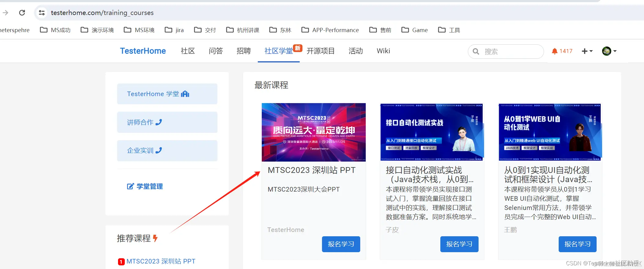Open course title 接口自动化测试实战 (Java技术栈

click(x=430, y=175)
